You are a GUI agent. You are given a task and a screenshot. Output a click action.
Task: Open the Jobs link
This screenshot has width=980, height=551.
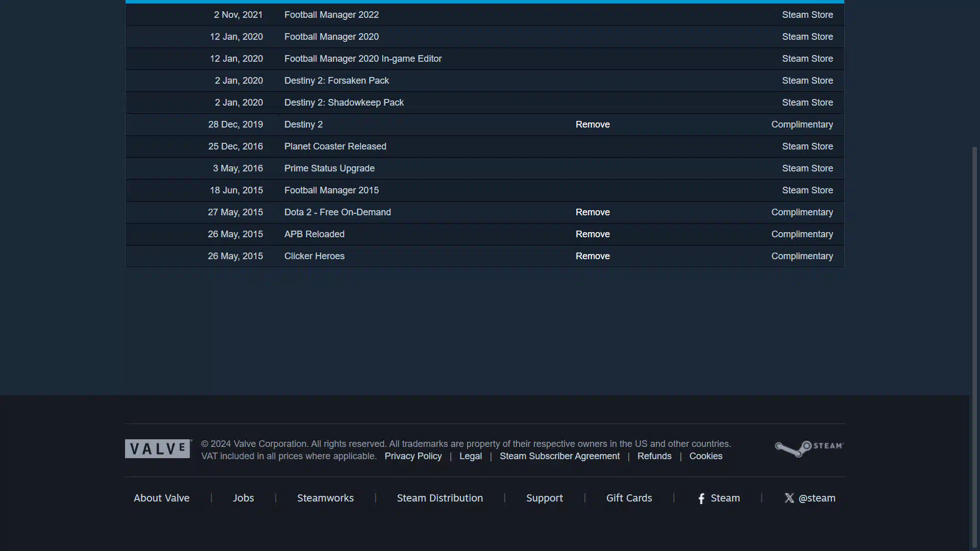pyautogui.click(x=243, y=498)
